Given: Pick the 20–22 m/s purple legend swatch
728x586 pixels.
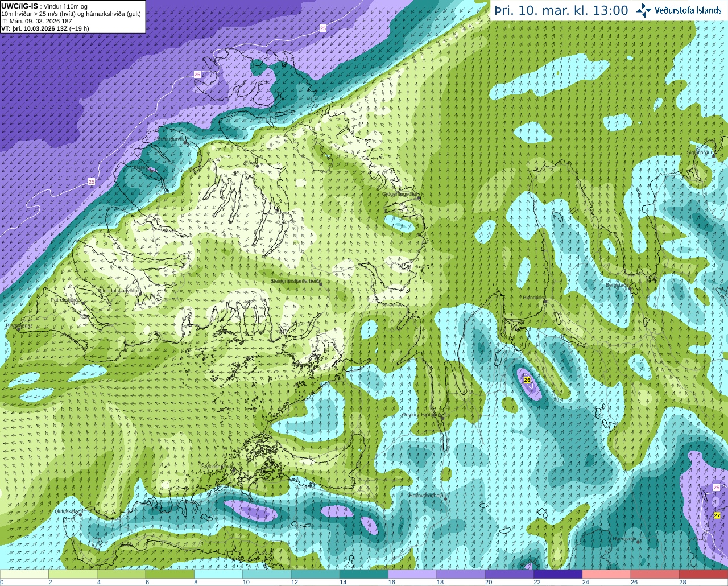Looking at the screenshot, I should coord(510,574).
